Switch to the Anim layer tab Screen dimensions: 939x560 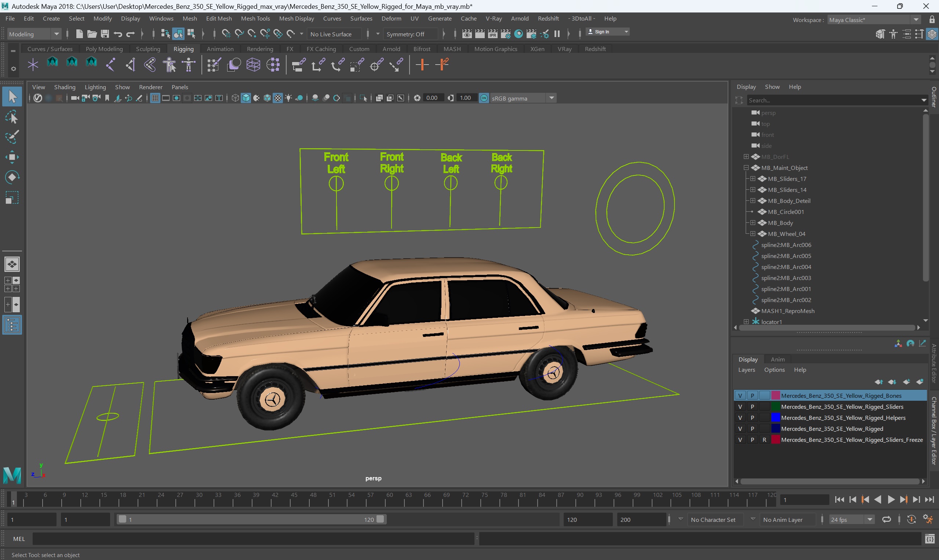tap(778, 359)
